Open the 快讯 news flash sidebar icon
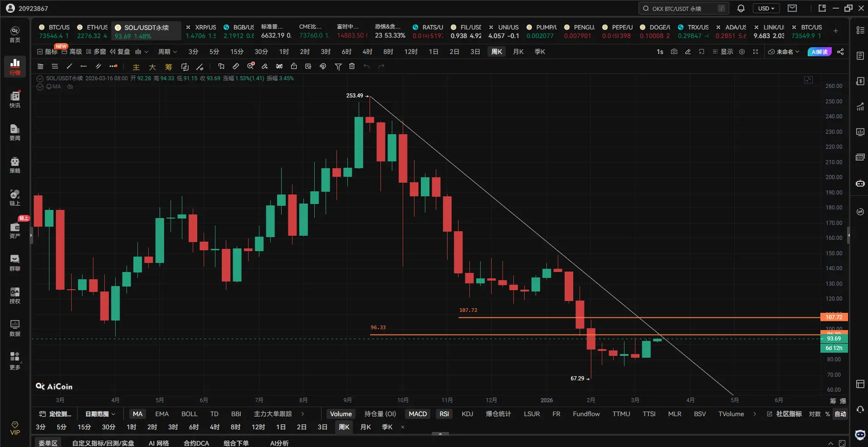The width and height of the screenshot is (868, 447). pyautogui.click(x=15, y=99)
